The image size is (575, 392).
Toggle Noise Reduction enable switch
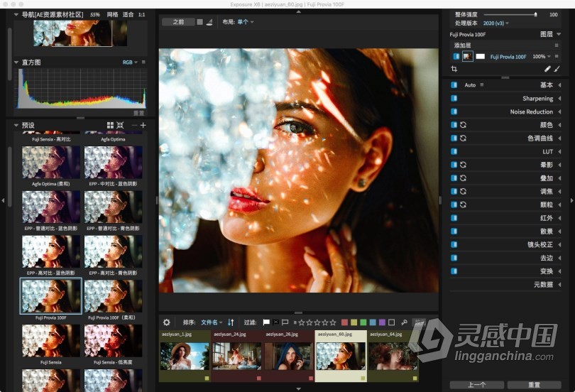click(454, 111)
